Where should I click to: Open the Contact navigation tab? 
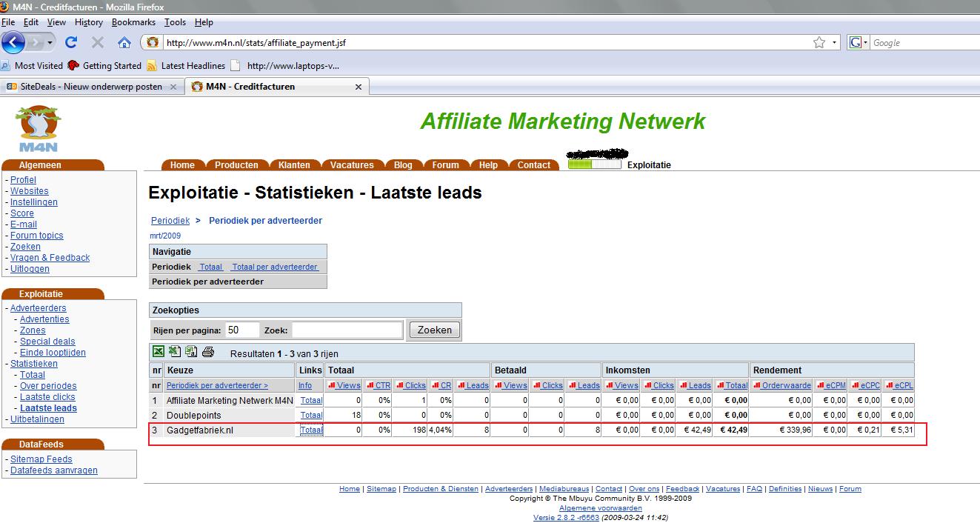tap(533, 165)
